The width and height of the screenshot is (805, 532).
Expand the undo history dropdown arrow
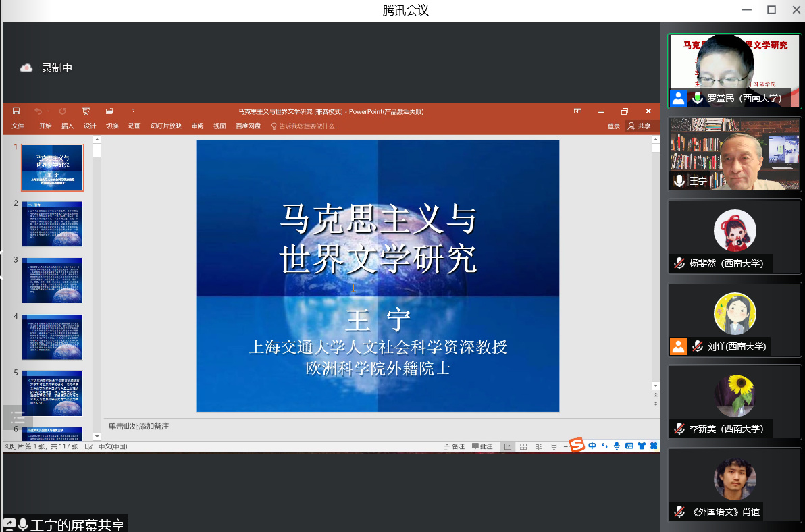point(49,111)
